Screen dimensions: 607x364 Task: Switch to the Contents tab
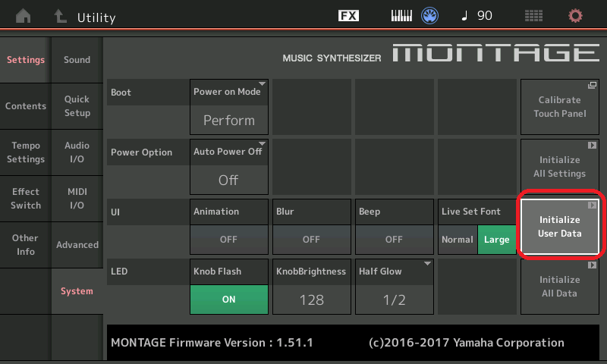(x=26, y=106)
